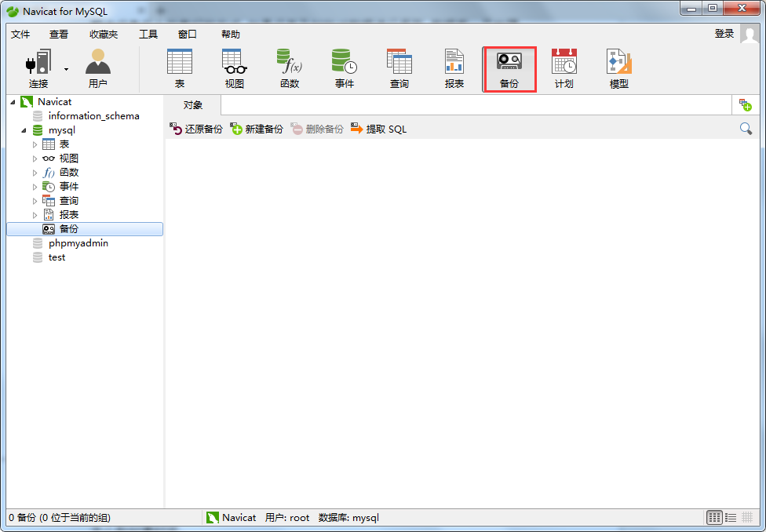Expand the 表 tree node
This screenshot has width=766, height=532.
[35, 144]
